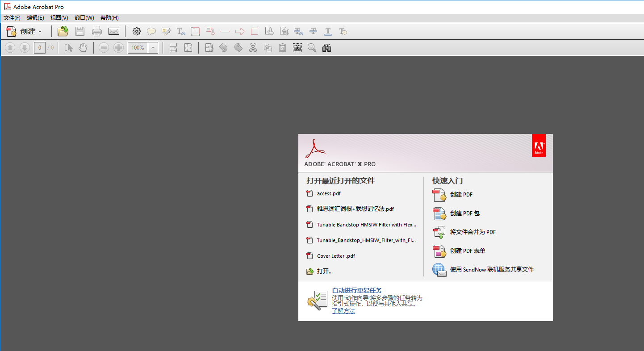Image resolution: width=644 pixels, height=351 pixels.
Task: Click the Zoom Out minus button
Action: pyautogui.click(x=104, y=48)
